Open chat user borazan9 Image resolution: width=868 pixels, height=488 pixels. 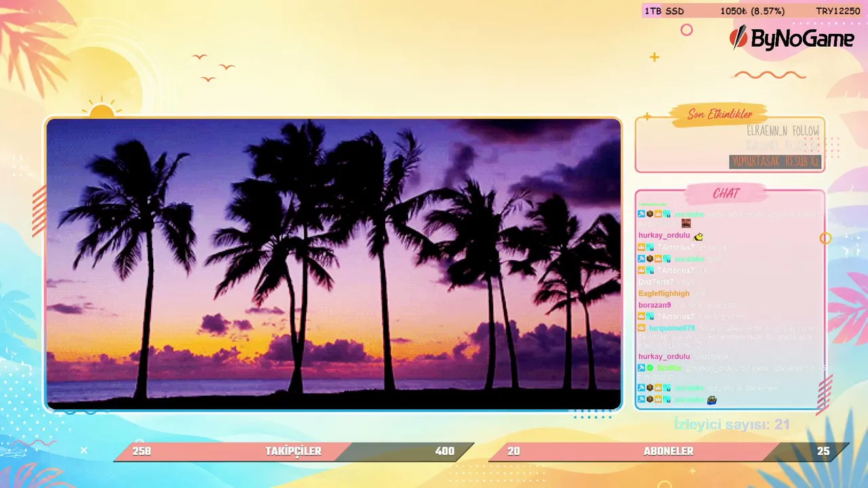[x=654, y=305]
